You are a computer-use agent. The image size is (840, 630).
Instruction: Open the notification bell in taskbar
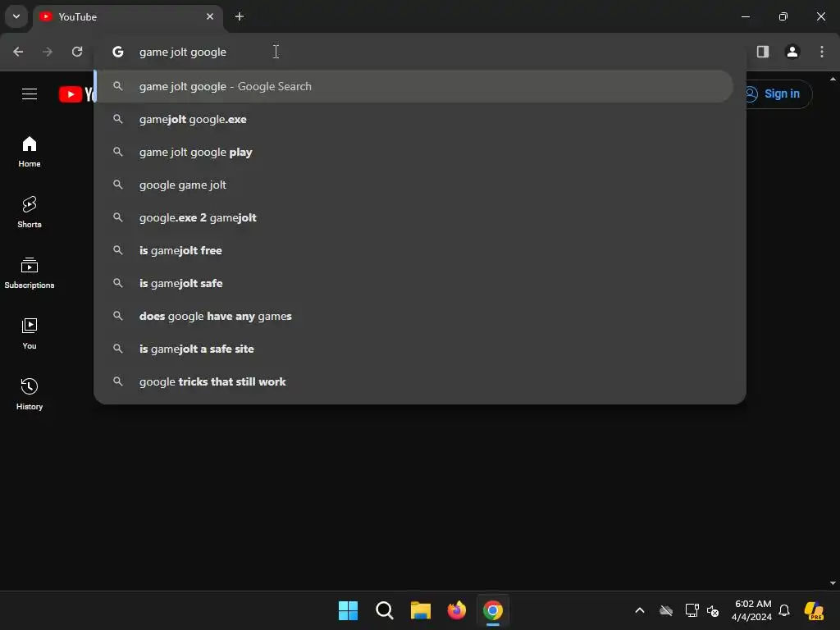click(x=784, y=610)
